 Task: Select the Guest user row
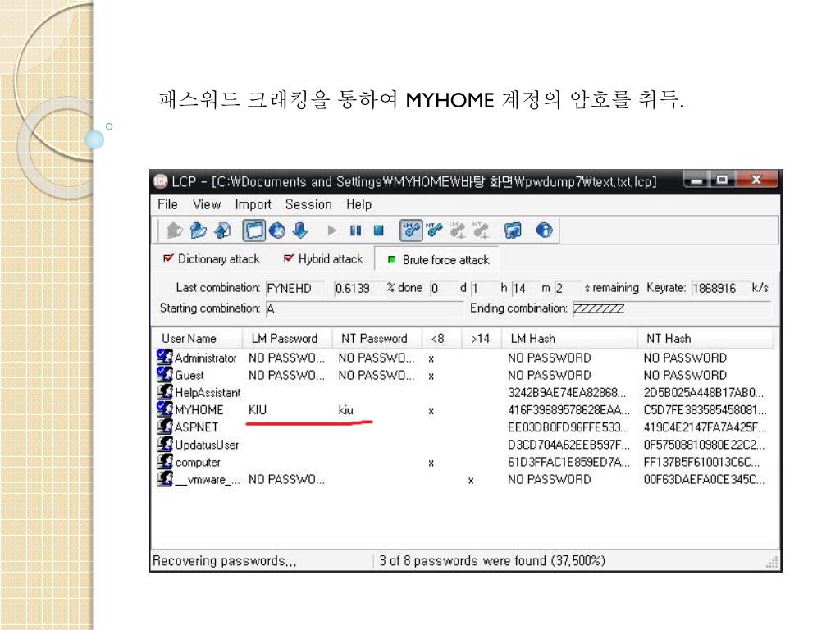pyautogui.click(x=464, y=375)
